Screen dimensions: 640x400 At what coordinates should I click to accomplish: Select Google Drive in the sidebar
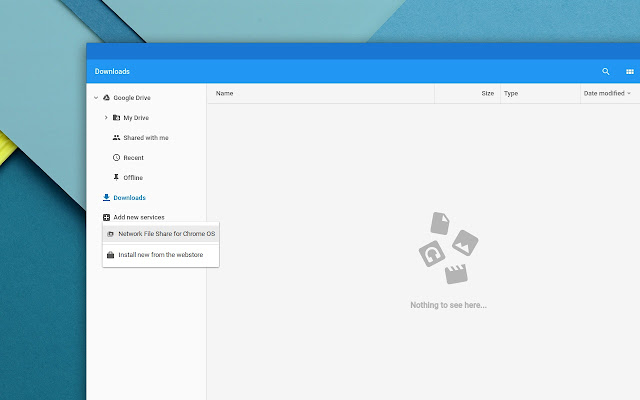click(x=132, y=98)
